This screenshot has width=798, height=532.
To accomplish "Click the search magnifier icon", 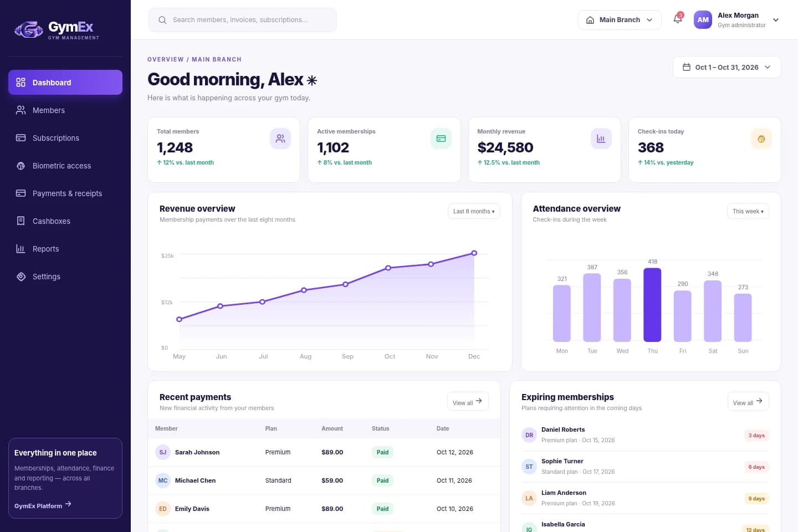I will (162, 20).
